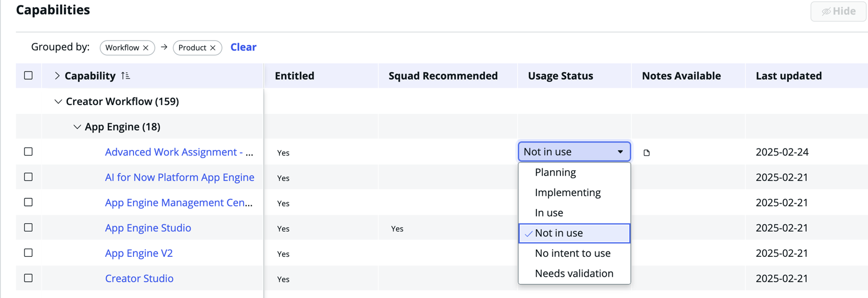Click the sort icon beside Capability
Image resolution: width=868 pixels, height=298 pixels.
[125, 76]
